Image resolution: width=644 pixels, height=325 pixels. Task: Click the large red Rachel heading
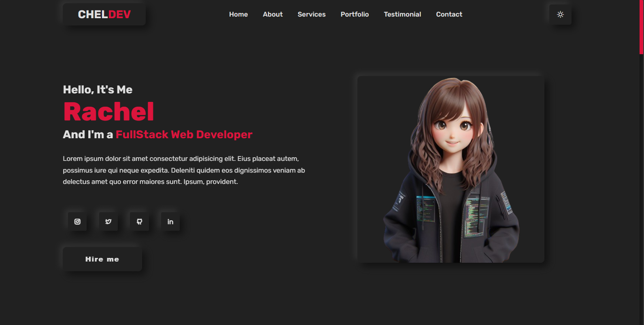(108, 112)
